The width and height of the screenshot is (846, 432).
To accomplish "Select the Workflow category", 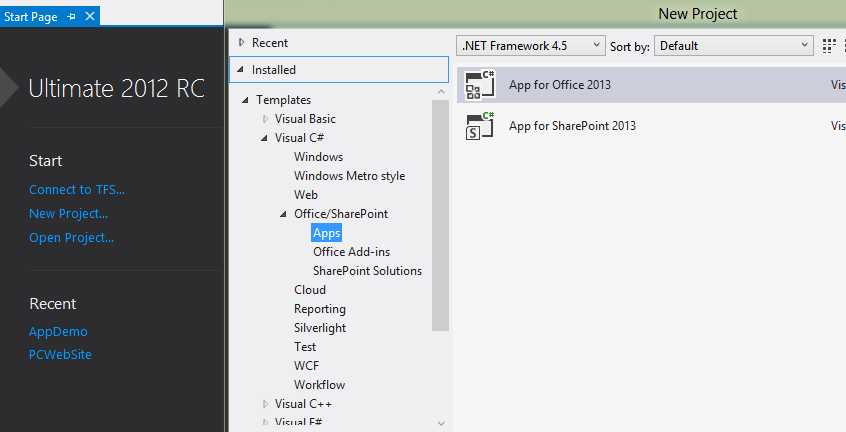I will click(319, 385).
